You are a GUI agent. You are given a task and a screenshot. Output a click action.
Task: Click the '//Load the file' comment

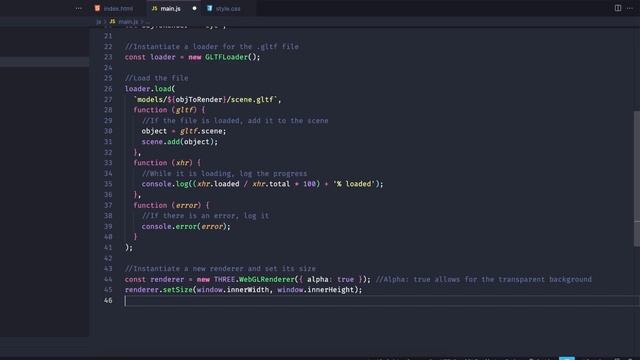coord(157,78)
